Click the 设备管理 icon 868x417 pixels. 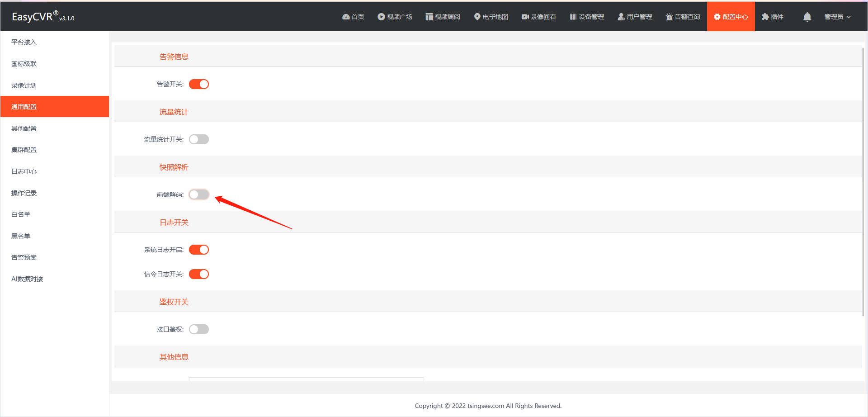[x=573, y=17]
